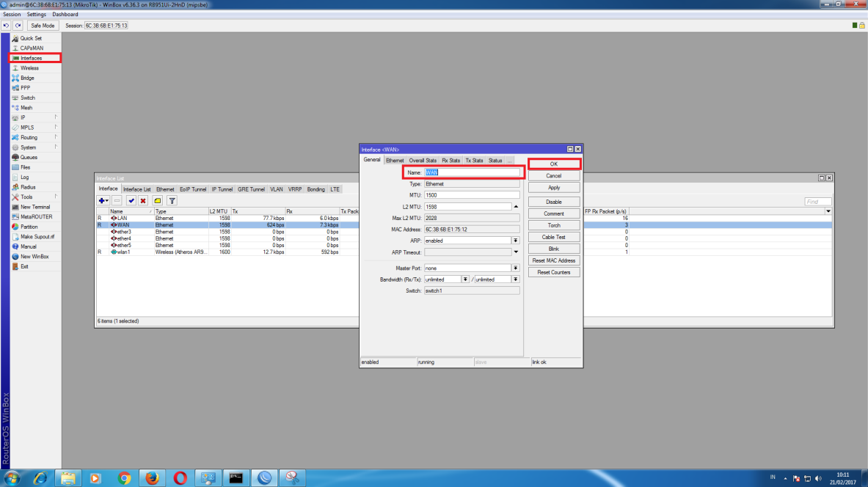Open the Bandwidth Tx unlimited dropdown

(516, 279)
